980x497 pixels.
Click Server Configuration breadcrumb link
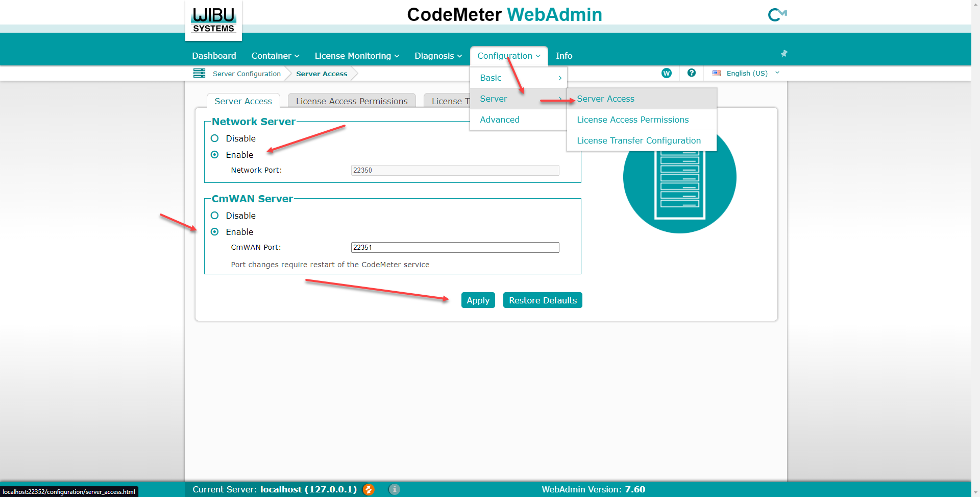point(247,74)
